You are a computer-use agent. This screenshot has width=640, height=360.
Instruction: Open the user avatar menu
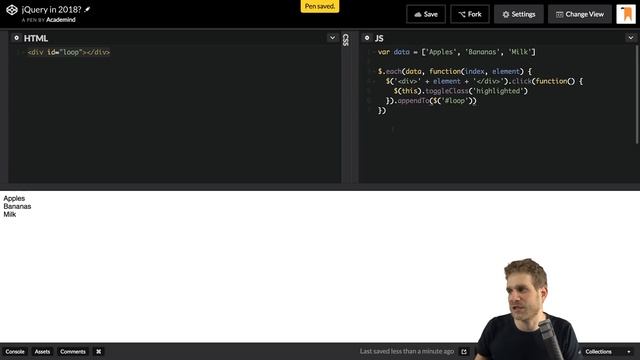[626, 14]
